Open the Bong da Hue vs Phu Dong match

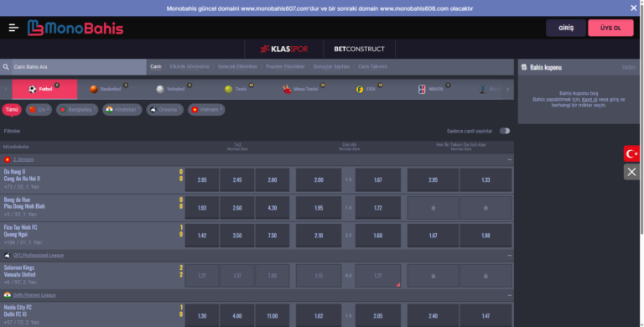(24, 203)
